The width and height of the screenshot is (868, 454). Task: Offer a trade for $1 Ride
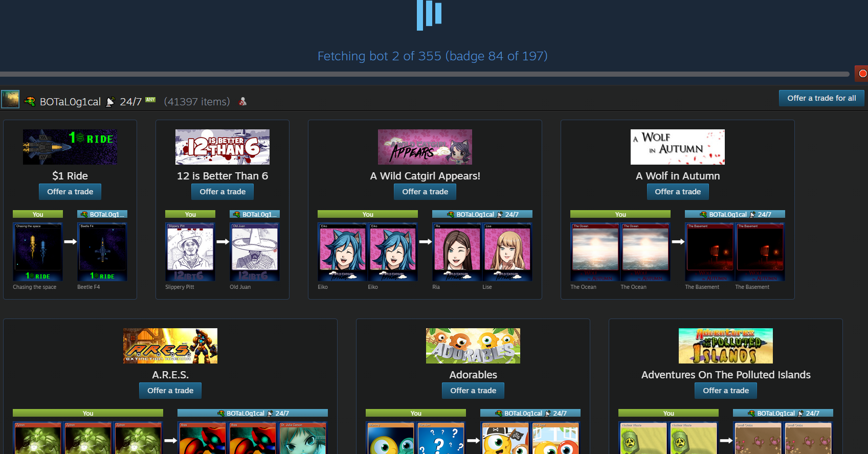tap(70, 192)
